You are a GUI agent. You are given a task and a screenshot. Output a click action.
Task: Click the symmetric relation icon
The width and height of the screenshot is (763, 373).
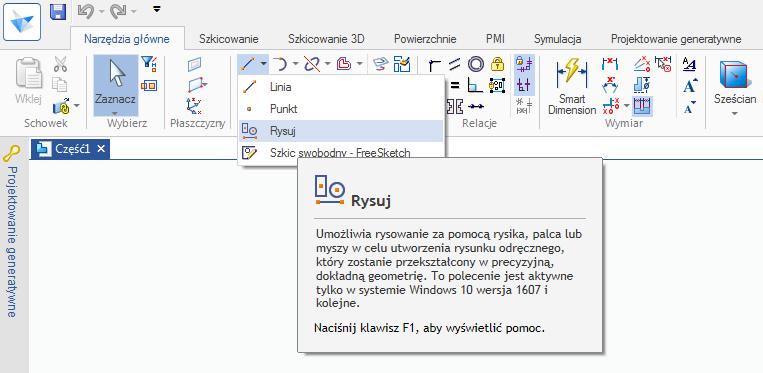tap(454, 106)
